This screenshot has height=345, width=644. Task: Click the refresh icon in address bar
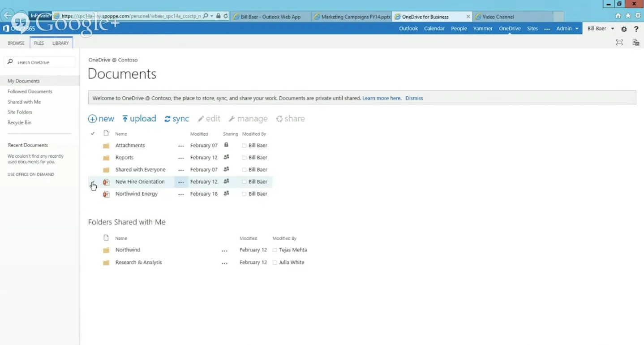[226, 16]
